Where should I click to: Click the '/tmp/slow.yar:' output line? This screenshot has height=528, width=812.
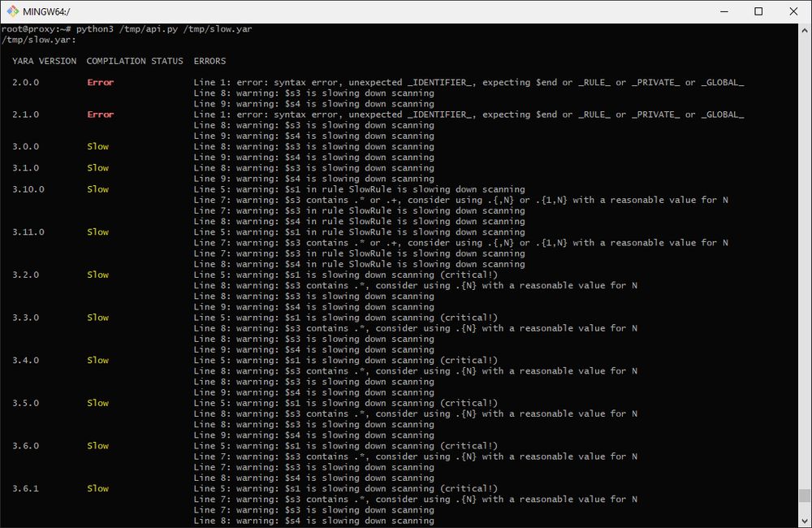click(38, 40)
